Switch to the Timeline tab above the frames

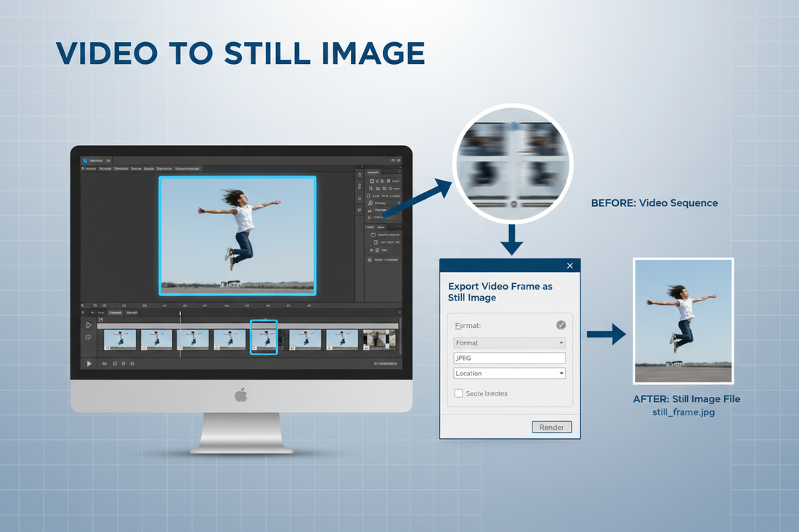click(115, 312)
